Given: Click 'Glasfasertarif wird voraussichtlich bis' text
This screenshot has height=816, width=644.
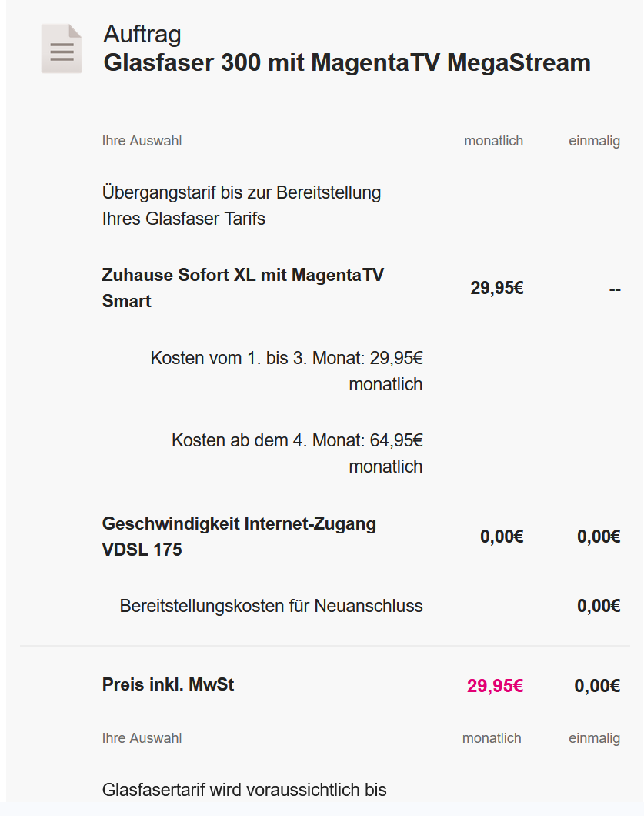Looking at the screenshot, I should [244, 790].
